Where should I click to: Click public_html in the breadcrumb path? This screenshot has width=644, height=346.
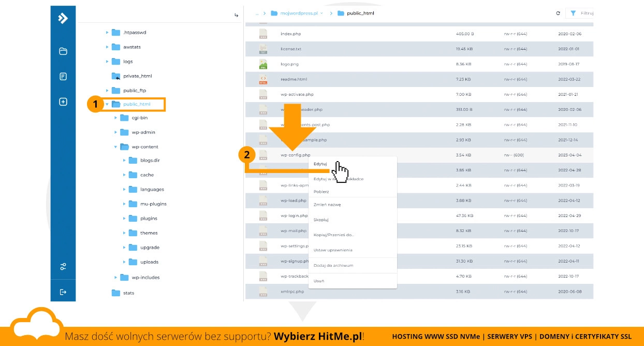tap(360, 13)
